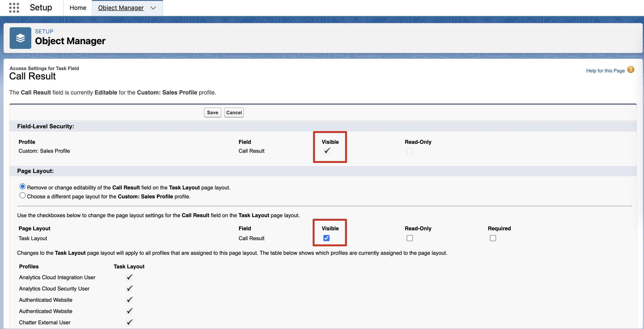Click checkmark for Analytics Cloud Security User
644x329 pixels.
click(129, 289)
